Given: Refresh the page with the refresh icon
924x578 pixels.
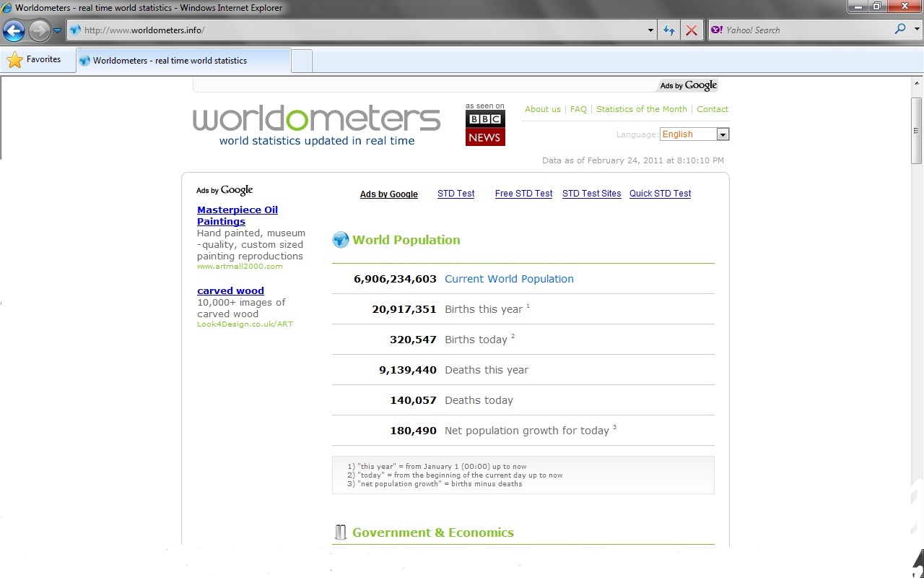Looking at the screenshot, I should click(669, 30).
